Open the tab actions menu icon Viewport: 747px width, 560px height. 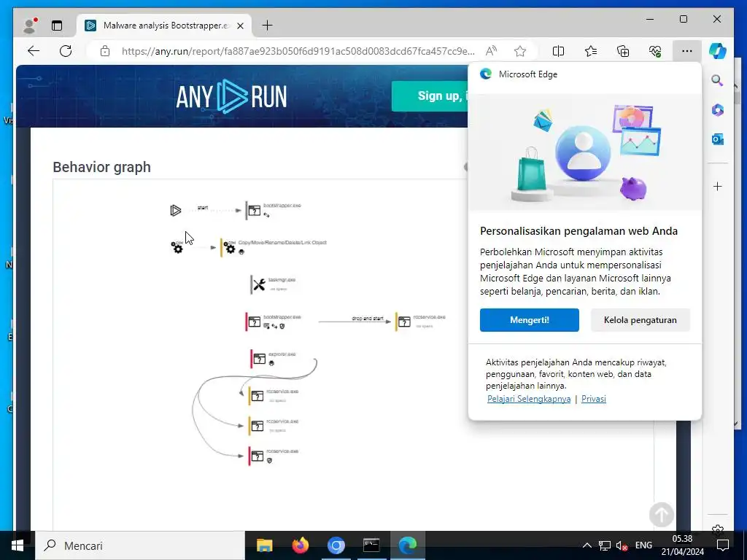coord(57,26)
